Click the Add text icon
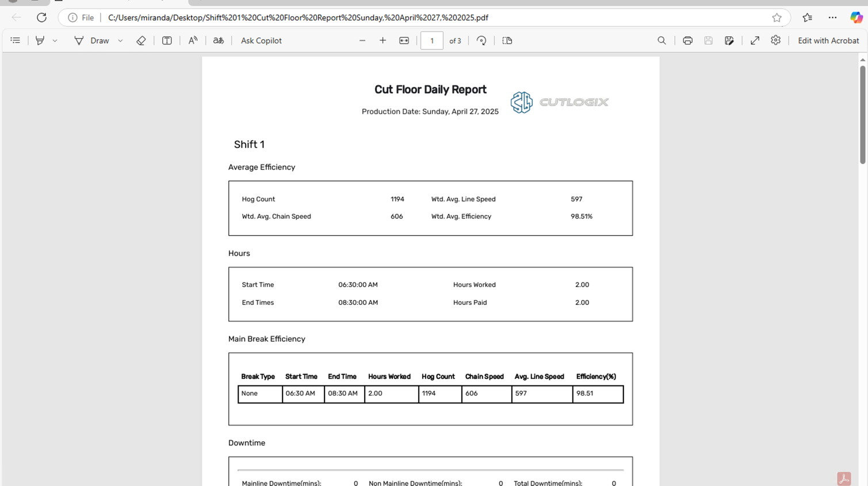Screen dimensions: 868x486 [167, 41]
